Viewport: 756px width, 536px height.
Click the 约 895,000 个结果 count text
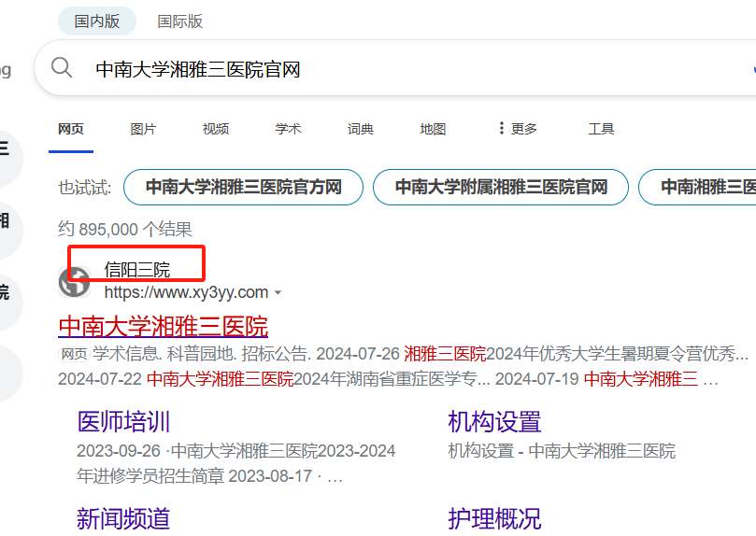click(x=125, y=229)
